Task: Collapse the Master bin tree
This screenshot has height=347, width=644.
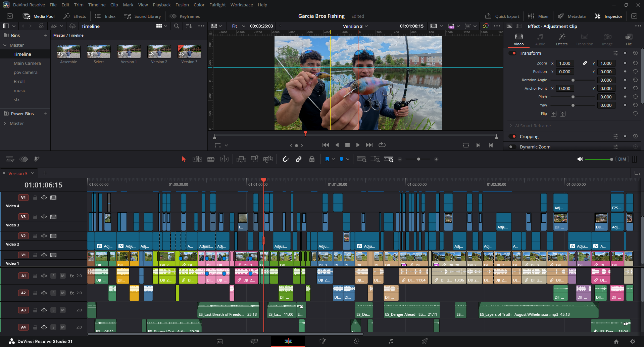Action: (5, 45)
